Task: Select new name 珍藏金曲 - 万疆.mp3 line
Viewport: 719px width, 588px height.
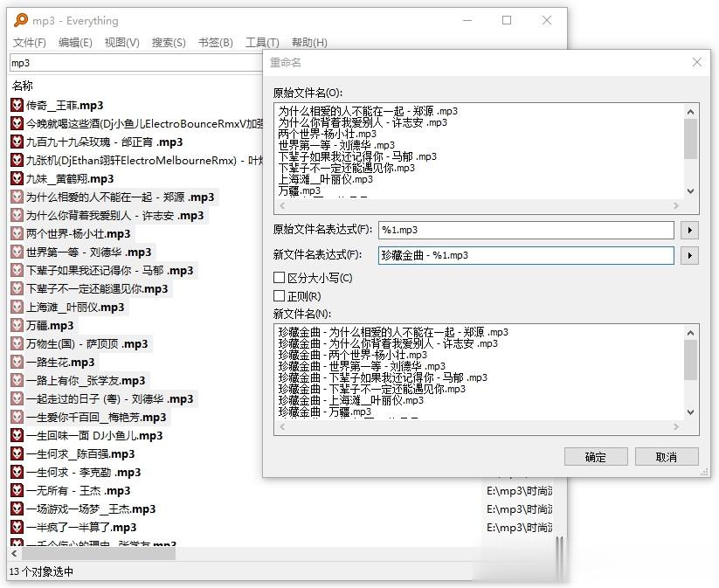Action: click(325, 412)
